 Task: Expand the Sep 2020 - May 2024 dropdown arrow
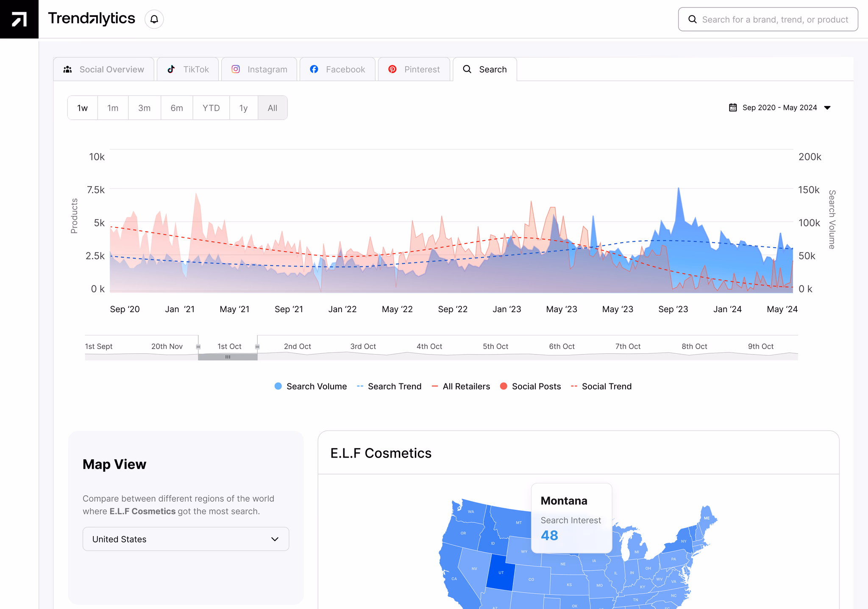827,108
